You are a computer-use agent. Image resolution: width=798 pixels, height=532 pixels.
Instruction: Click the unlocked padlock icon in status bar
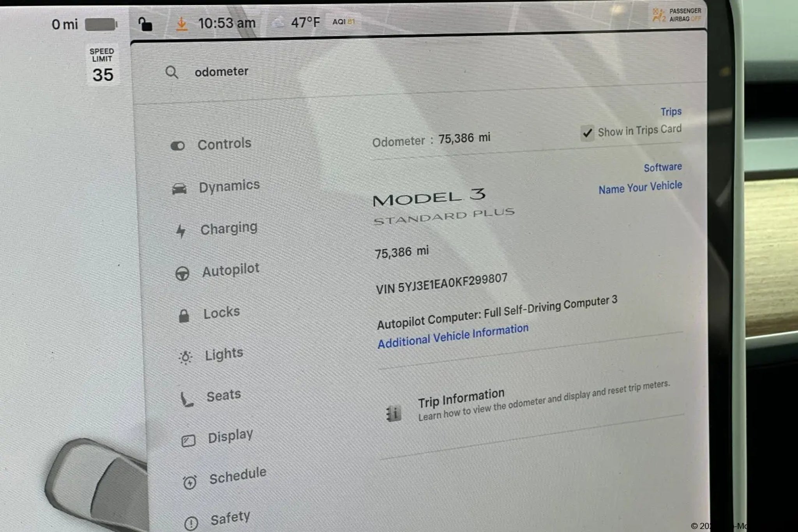click(x=145, y=24)
